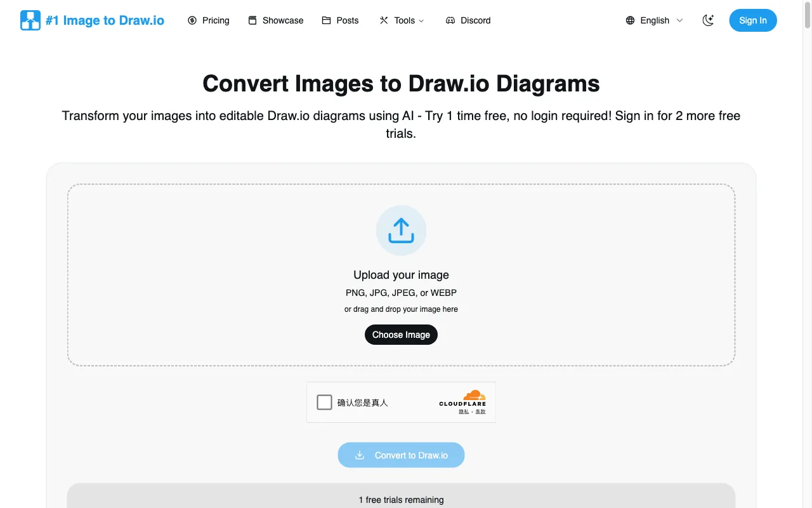Click the Image to Draw.io logo icon
The image size is (812, 508).
[30, 20]
